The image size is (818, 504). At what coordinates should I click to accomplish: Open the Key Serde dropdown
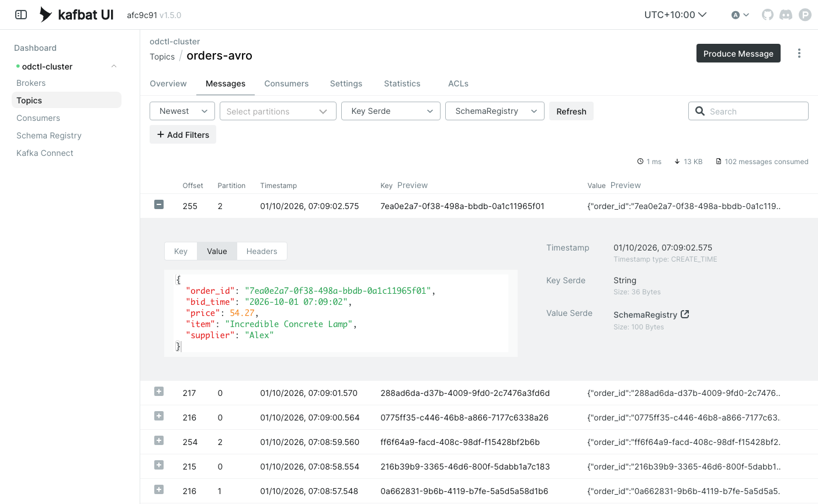[391, 111]
